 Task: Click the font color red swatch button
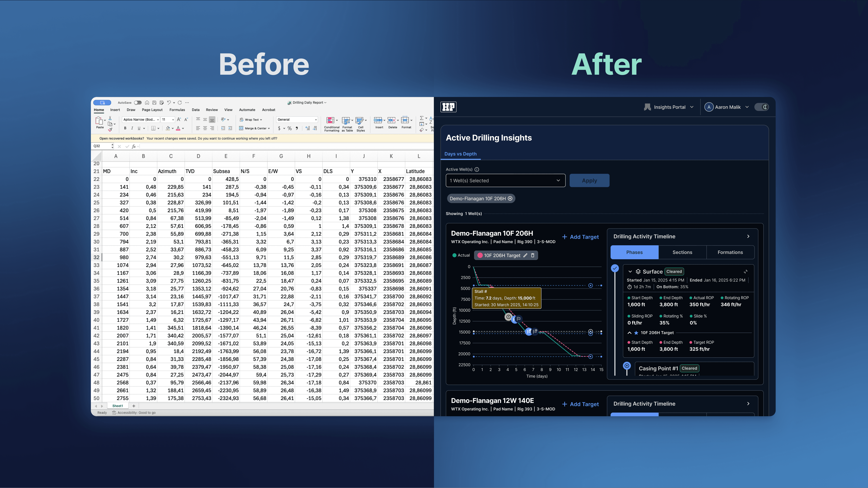click(178, 128)
